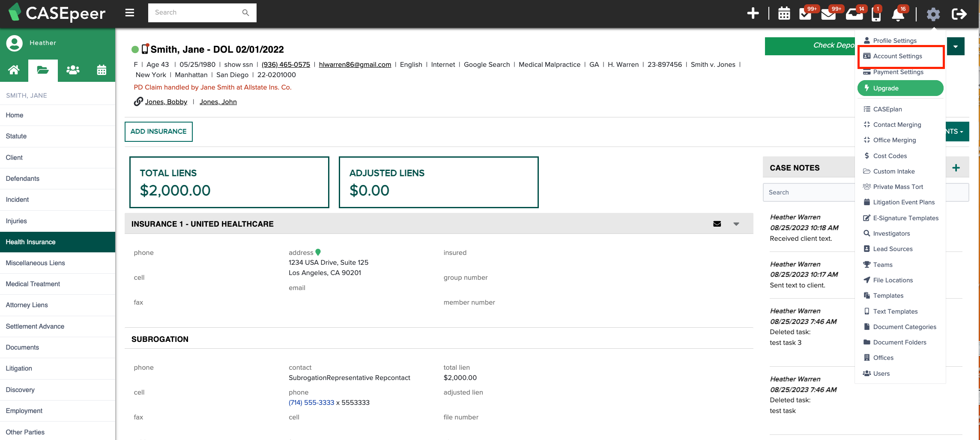Open the hamburger navigation menu
The height and width of the screenshot is (440, 980).
coord(130,13)
